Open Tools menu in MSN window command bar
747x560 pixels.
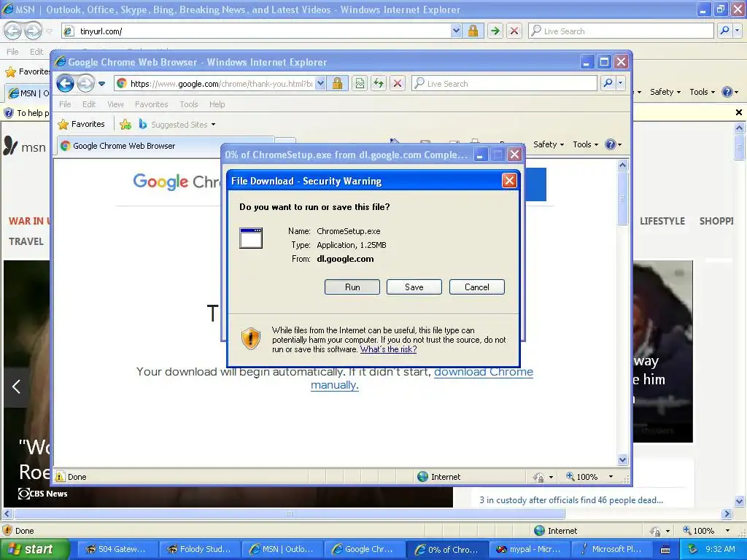[x=702, y=92]
